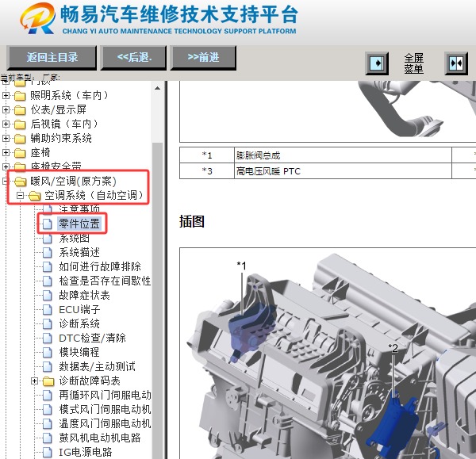The height and width of the screenshot is (459, 476).
Task: Open 如何进行故障排除 page
Action: 100,266
